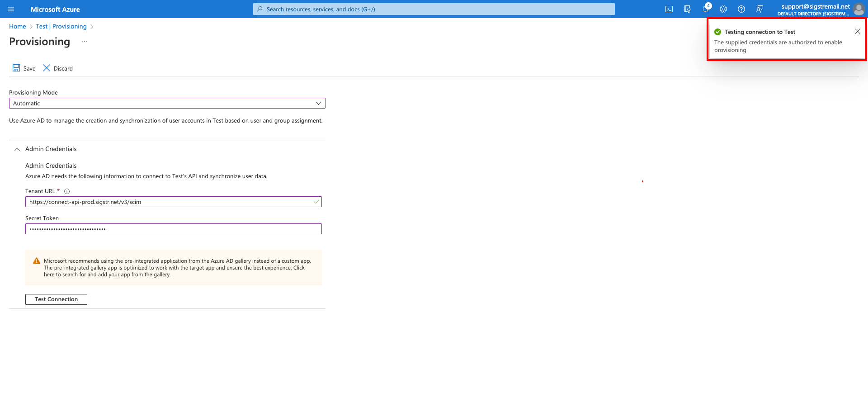
Task: Click the green success check icon in the notification
Action: (717, 32)
